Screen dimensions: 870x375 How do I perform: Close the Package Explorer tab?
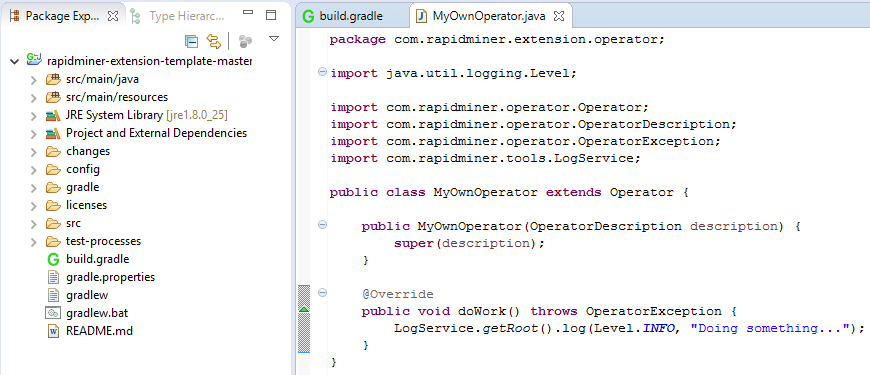[113, 16]
